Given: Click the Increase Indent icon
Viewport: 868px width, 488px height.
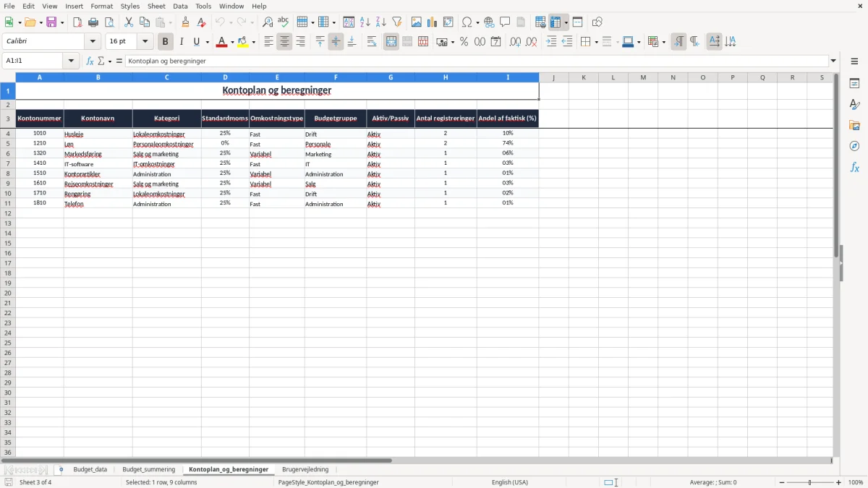Looking at the screenshot, I should click(551, 42).
